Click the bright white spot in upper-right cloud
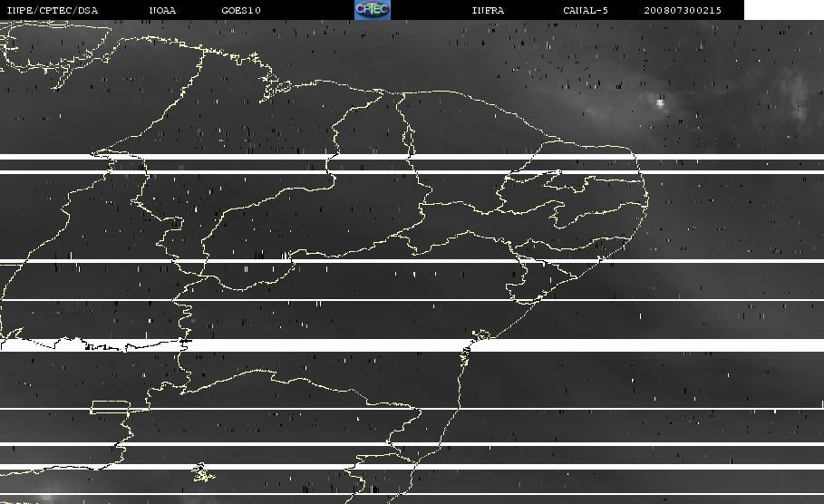The width and height of the screenshot is (824, 504). click(660, 102)
